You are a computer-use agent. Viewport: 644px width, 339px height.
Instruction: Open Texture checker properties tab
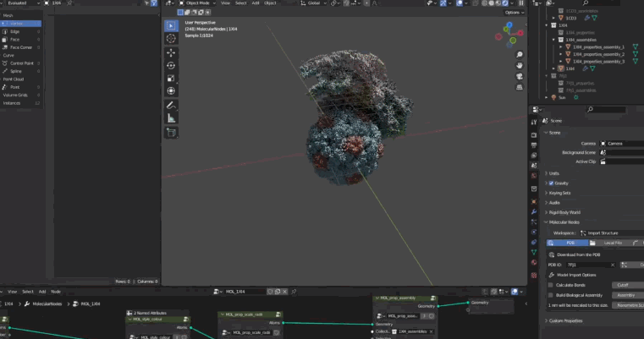(x=533, y=276)
